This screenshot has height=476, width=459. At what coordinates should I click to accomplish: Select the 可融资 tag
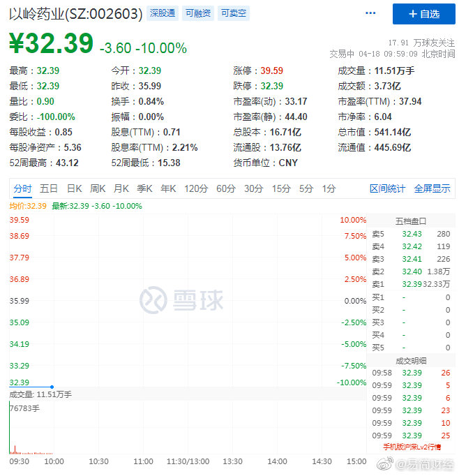pyautogui.click(x=198, y=13)
